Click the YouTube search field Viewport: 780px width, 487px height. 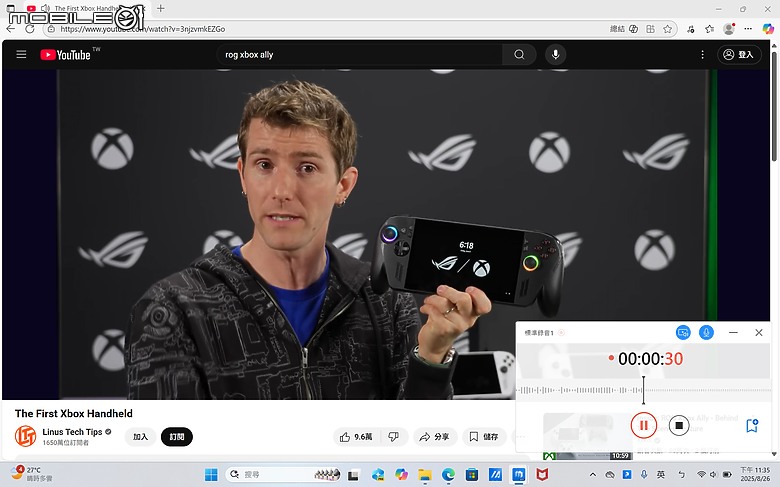click(x=359, y=55)
